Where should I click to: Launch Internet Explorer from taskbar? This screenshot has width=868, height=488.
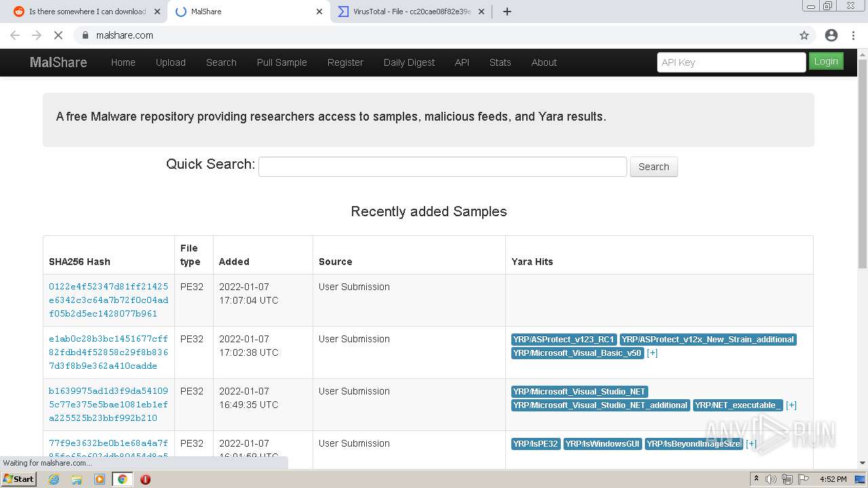click(x=54, y=479)
